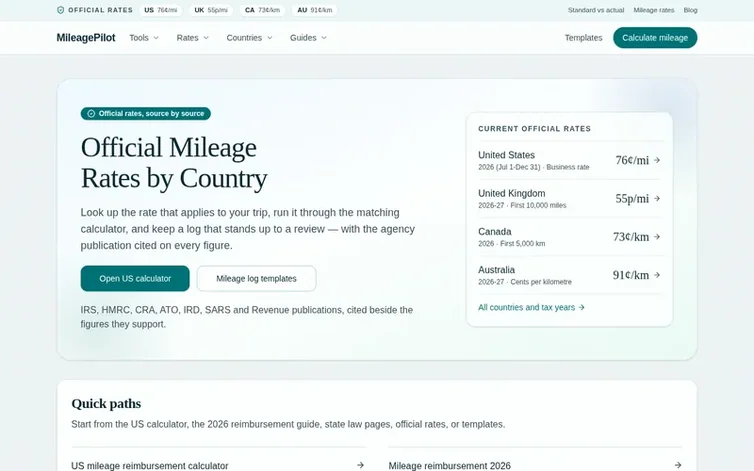Go to the Blog link
Viewport: 754px width, 471px height.
tap(690, 10)
